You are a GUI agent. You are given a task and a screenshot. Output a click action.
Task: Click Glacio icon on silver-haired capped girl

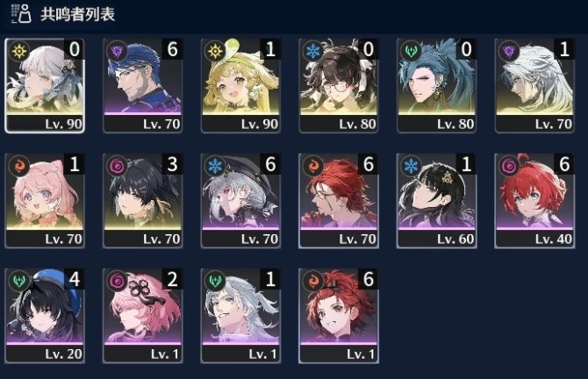(215, 166)
